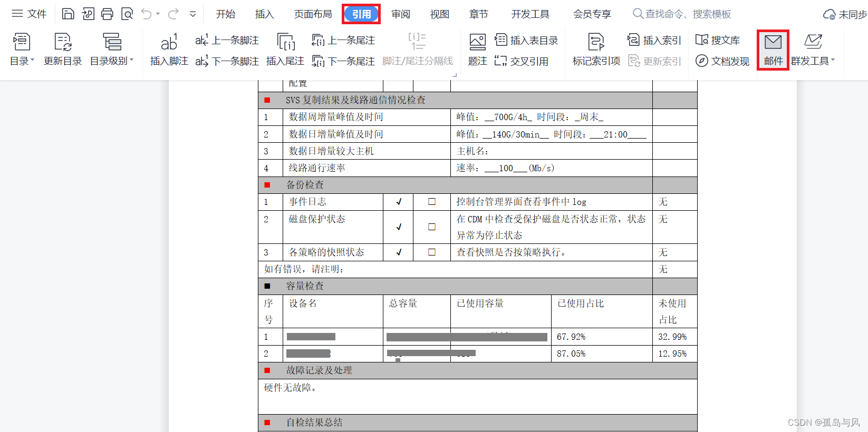Click the Undo arrow icon
Image resolution: width=868 pixels, height=432 pixels.
[x=147, y=14]
